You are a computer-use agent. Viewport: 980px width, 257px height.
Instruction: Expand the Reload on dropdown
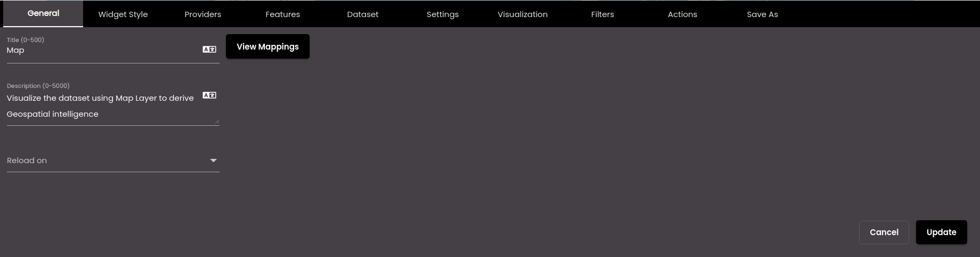[113, 160]
